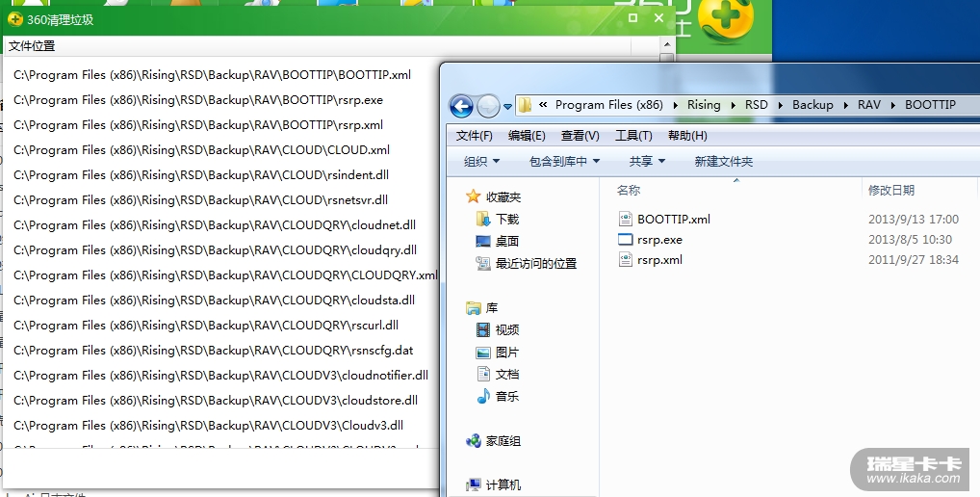Click the Program Files (x86) breadcrumb
This screenshot has height=497, width=980.
pos(609,104)
